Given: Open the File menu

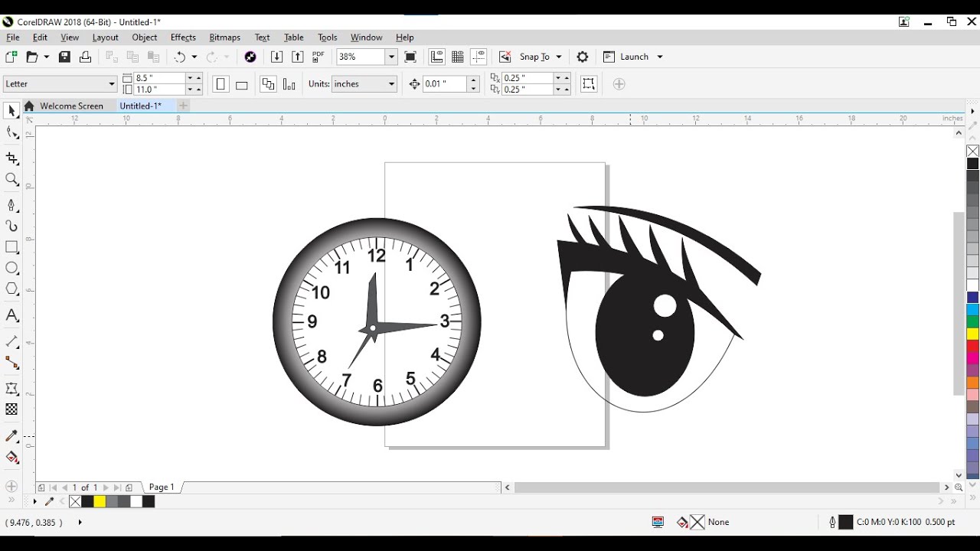Looking at the screenshot, I should point(13,37).
